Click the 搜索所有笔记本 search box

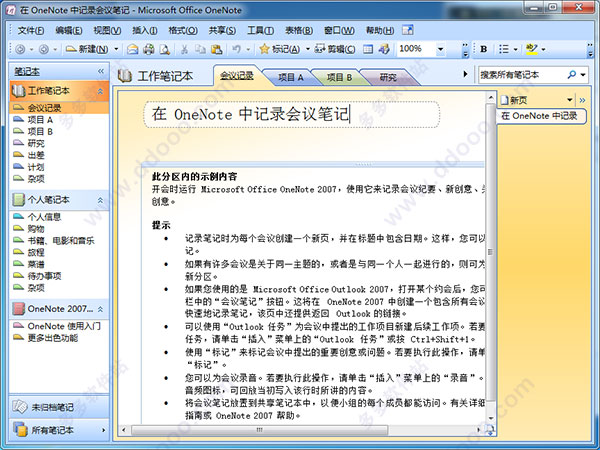[522, 75]
